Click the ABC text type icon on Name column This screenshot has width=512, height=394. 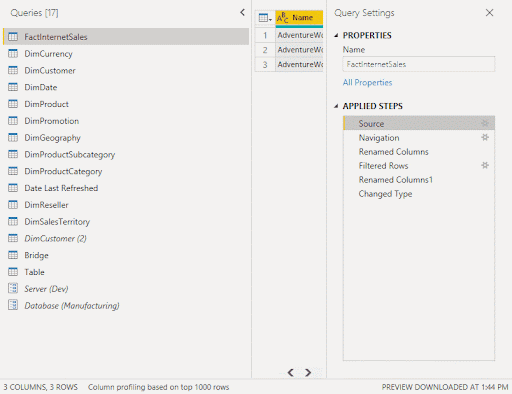[282, 18]
